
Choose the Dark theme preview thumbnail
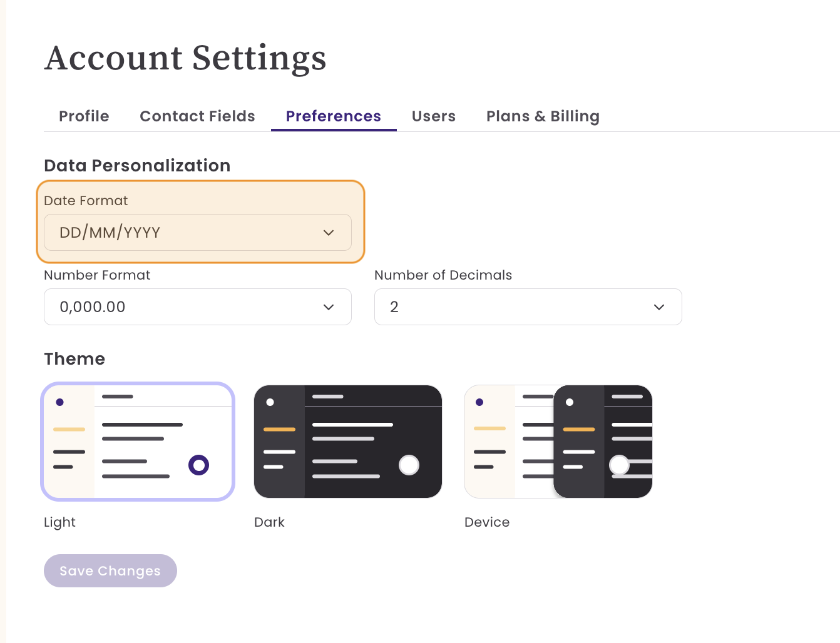click(348, 442)
